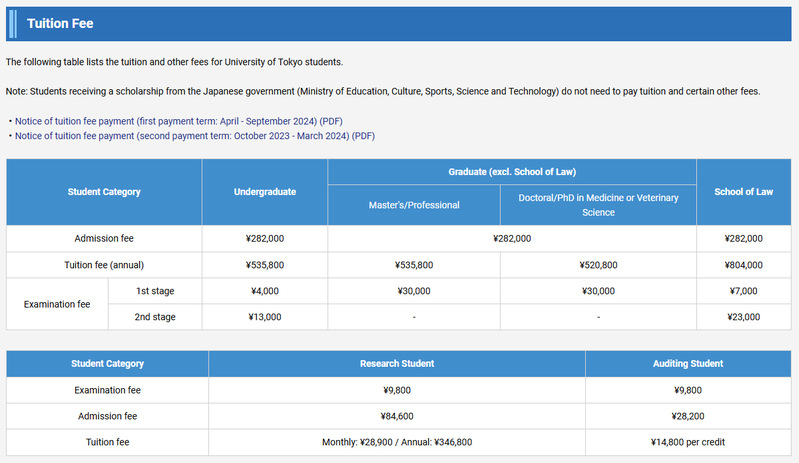Click the Research Student admission fee ¥84,600
This screenshot has height=463, width=799.
(397, 416)
